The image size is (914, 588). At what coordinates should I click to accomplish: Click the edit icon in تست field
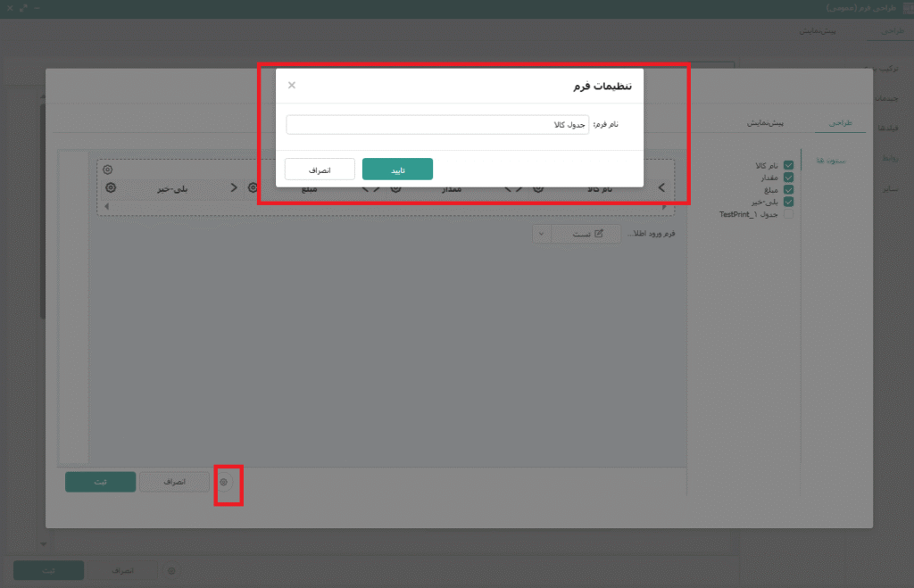pyautogui.click(x=599, y=234)
